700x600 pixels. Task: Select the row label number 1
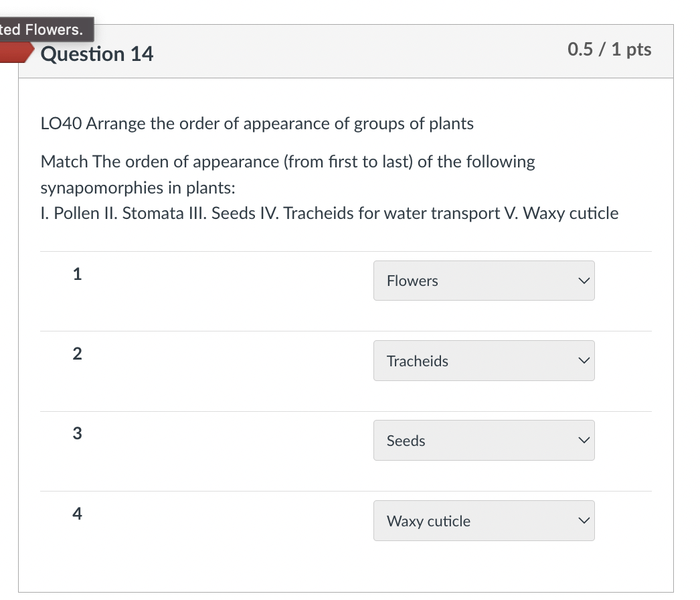point(77,274)
